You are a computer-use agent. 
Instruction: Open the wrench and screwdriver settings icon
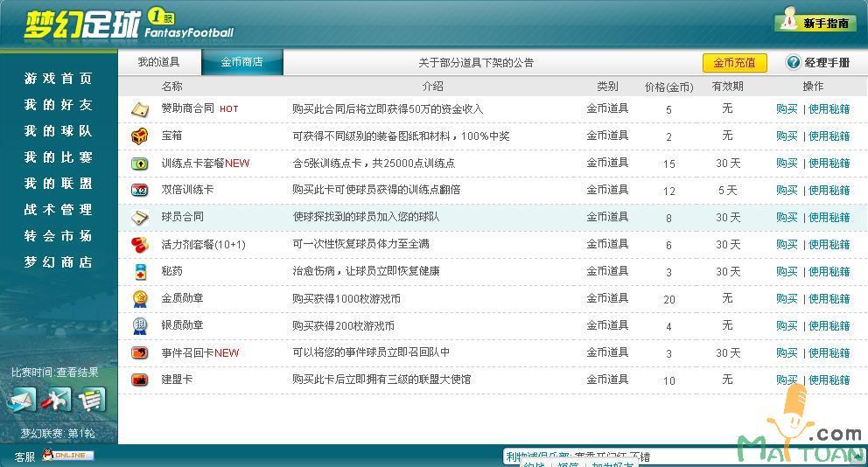coord(56,401)
